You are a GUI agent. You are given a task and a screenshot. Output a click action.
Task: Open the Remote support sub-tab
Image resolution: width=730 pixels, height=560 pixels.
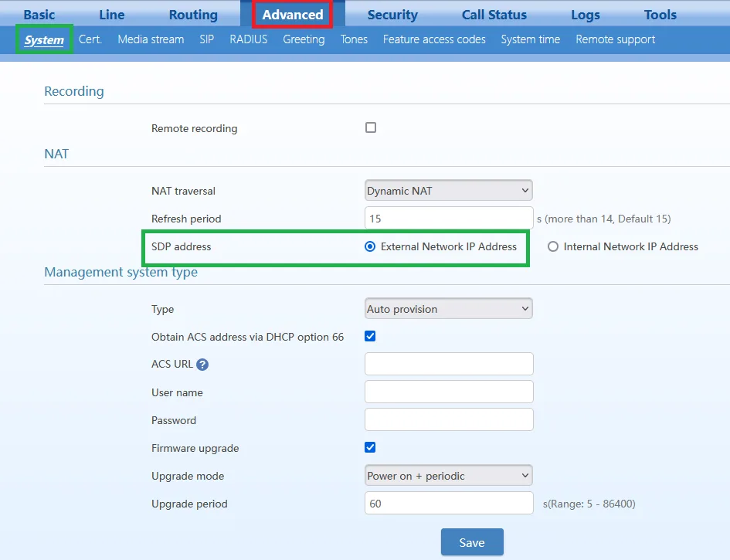click(x=616, y=39)
